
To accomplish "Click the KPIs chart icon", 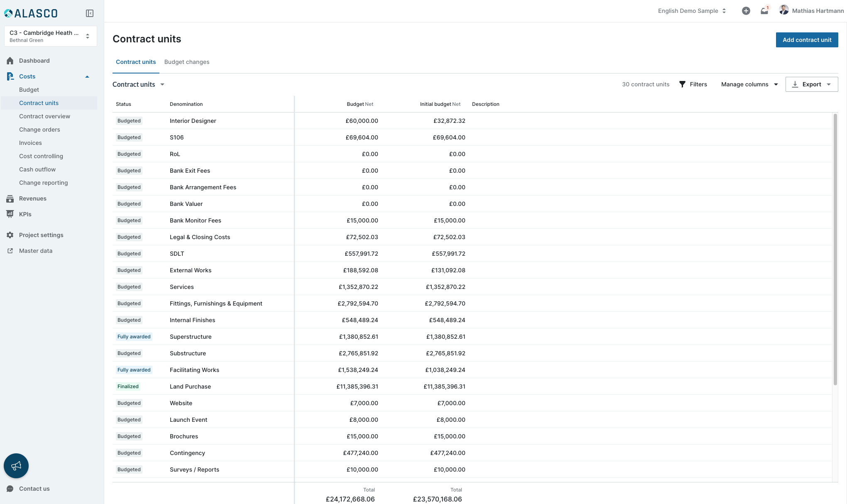I will click(x=10, y=214).
